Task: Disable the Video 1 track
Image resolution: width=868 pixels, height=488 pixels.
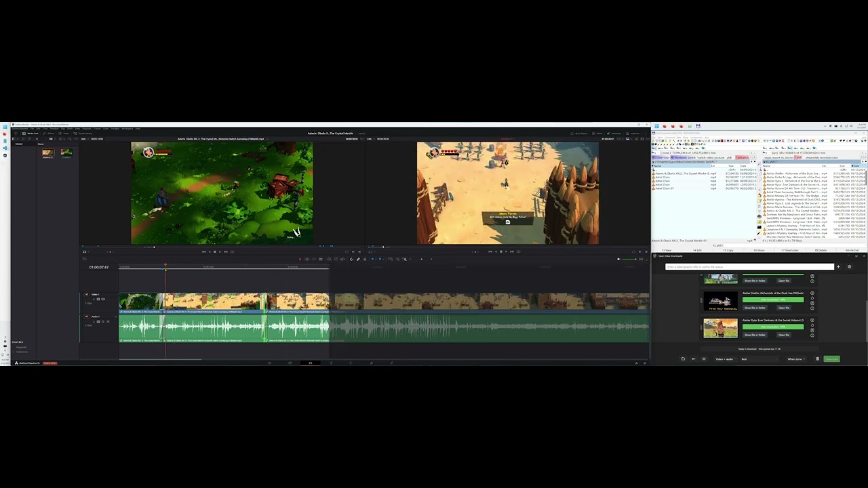Action: click(103, 299)
